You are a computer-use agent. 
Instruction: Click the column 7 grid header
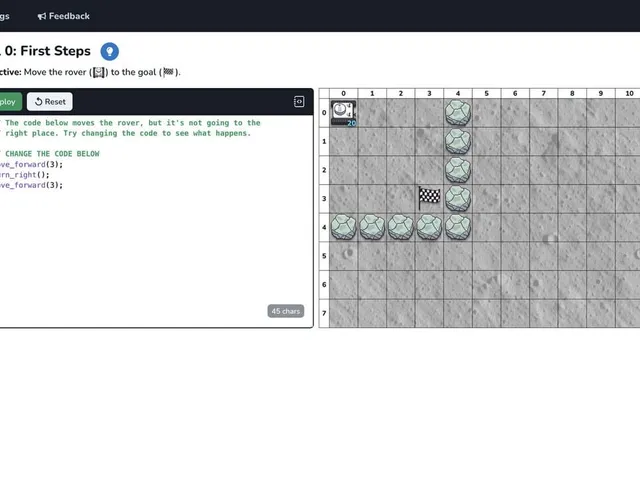(x=544, y=93)
